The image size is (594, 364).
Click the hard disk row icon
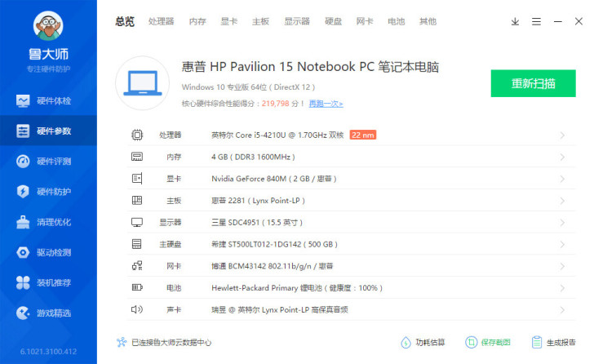[137, 244]
